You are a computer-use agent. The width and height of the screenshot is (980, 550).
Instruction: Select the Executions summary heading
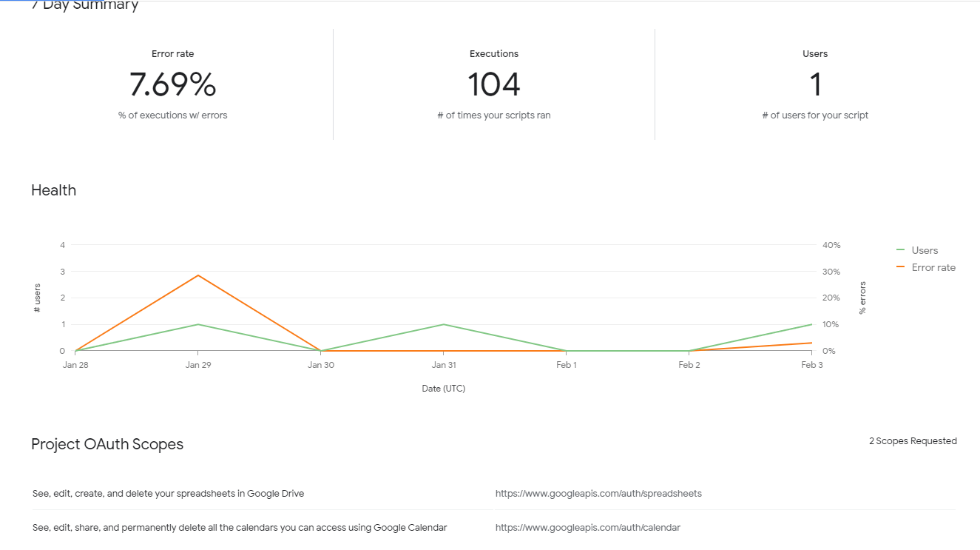click(494, 54)
